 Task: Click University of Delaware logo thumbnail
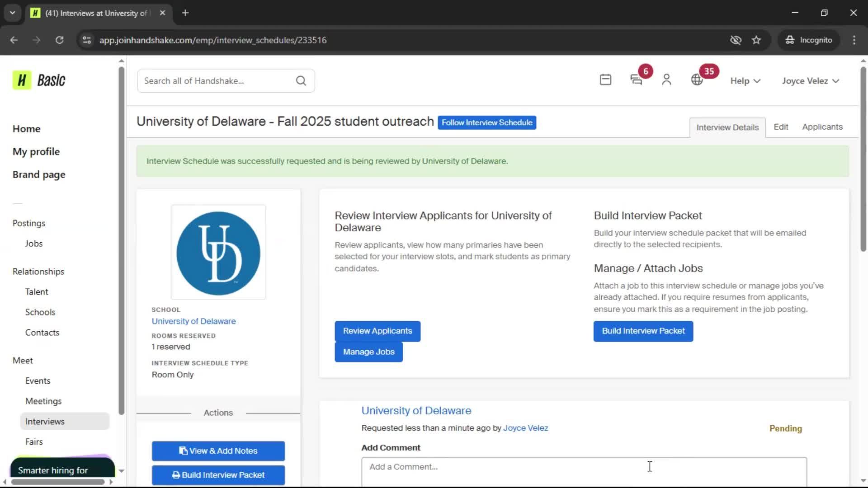tap(218, 252)
